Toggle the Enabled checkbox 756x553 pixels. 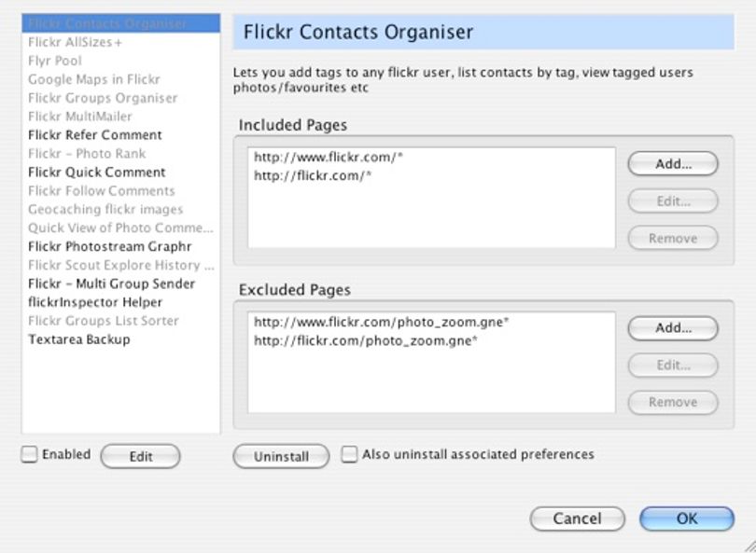point(29,454)
